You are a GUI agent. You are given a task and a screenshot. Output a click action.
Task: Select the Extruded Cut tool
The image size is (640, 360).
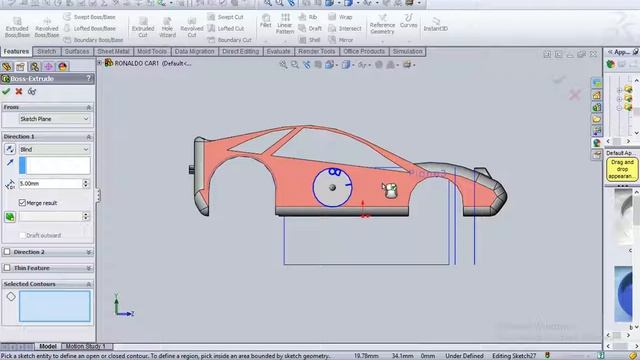(x=143, y=27)
